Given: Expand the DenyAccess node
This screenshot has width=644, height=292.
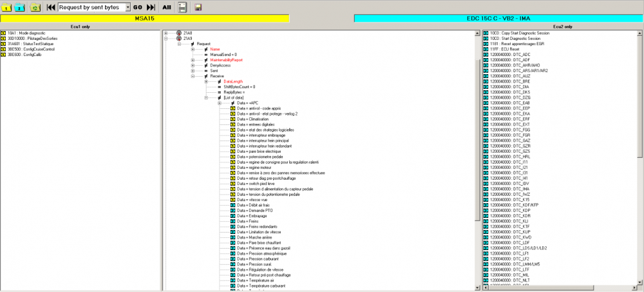Looking at the screenshot, I should point(193,65).
